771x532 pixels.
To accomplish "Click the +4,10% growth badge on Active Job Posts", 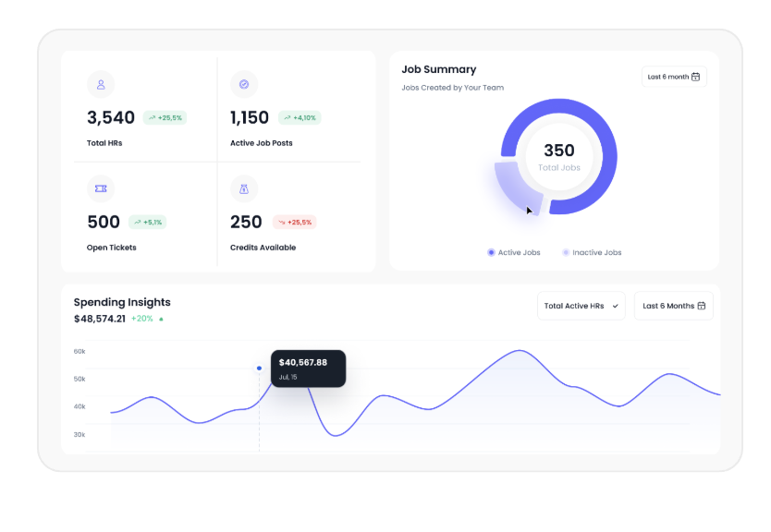I will [x=300, y=118].
